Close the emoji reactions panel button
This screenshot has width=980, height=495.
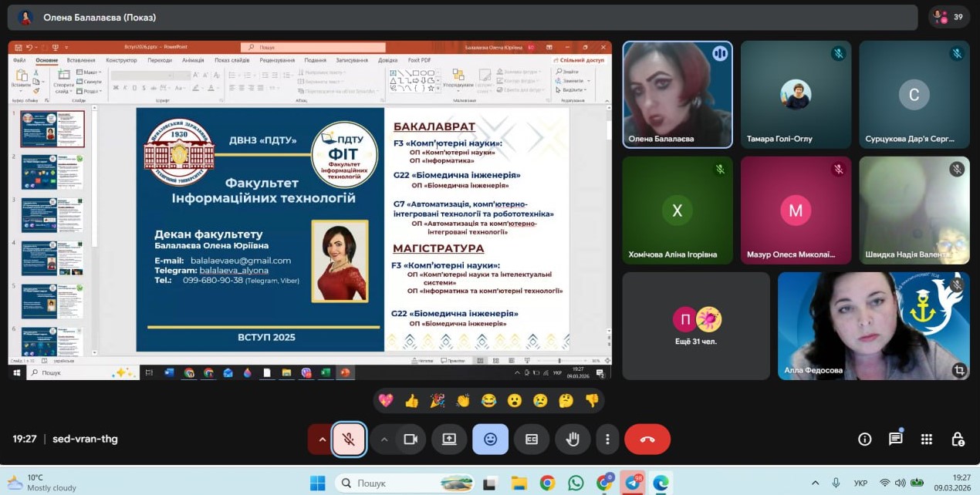pyautogui.click(x=490, y=439)
